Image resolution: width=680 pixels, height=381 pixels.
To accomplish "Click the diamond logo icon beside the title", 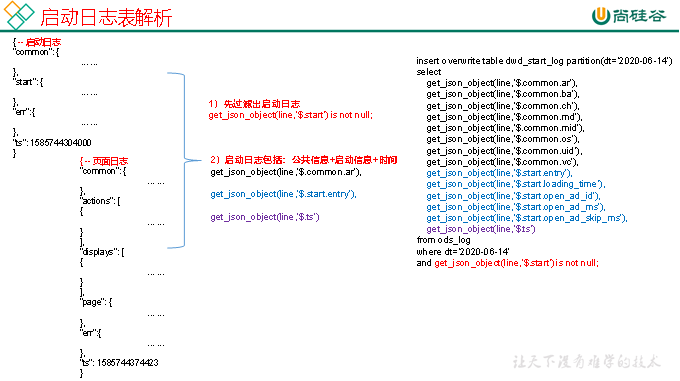I will click(19, 15).
